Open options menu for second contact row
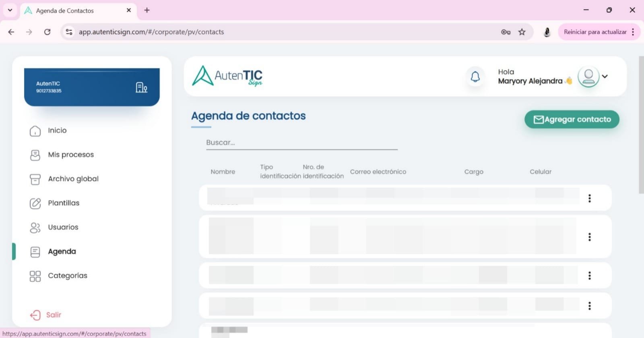Screen dimensions: 644x338 pos(589,237)
